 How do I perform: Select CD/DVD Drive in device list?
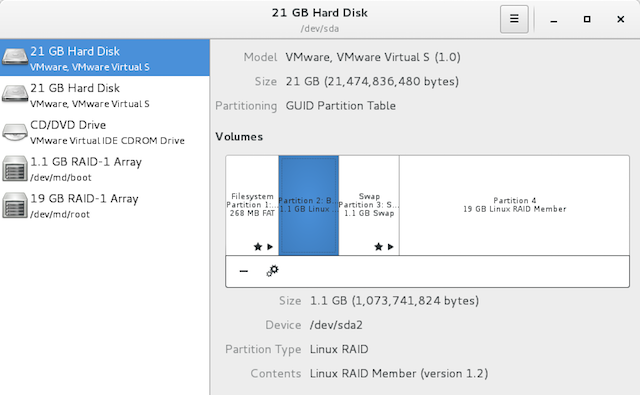pyautogui.click(x=105, y=131)
